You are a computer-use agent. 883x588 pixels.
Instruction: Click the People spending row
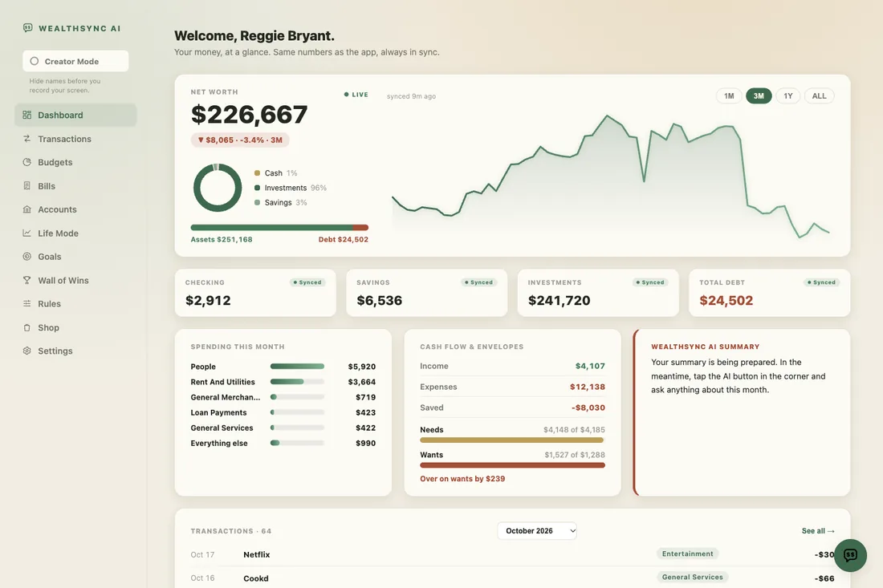(x=283, y=367)
